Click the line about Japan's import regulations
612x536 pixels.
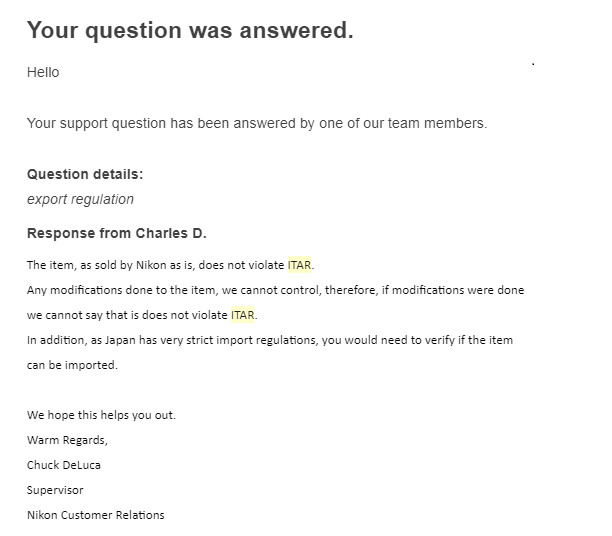[x=270, y=340]
